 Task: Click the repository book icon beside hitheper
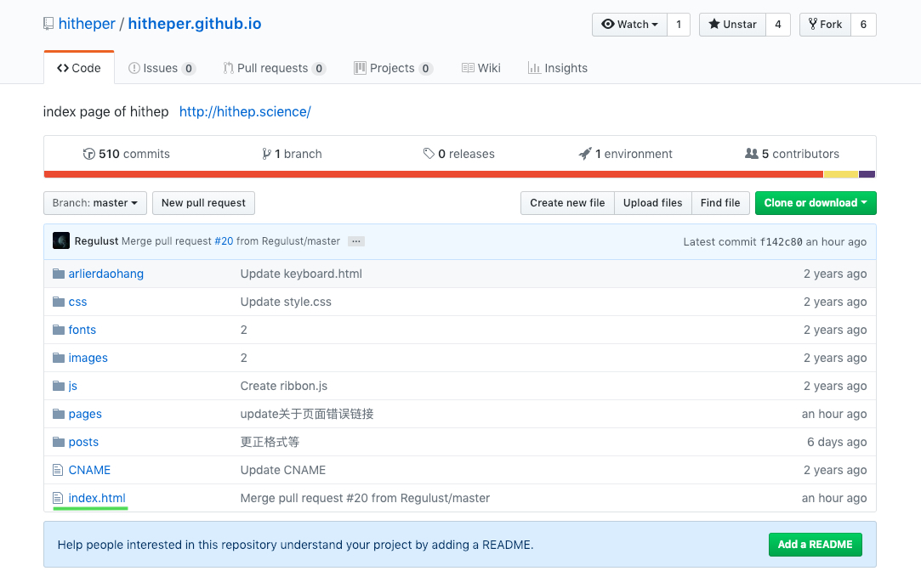tap(48, 24)
